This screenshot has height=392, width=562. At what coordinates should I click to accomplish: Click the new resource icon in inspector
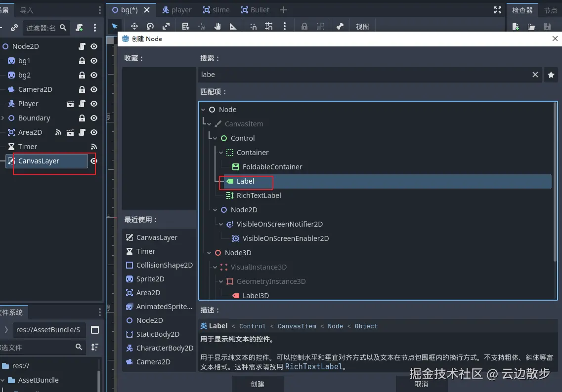pyautogui.click(x=516, y=27)
